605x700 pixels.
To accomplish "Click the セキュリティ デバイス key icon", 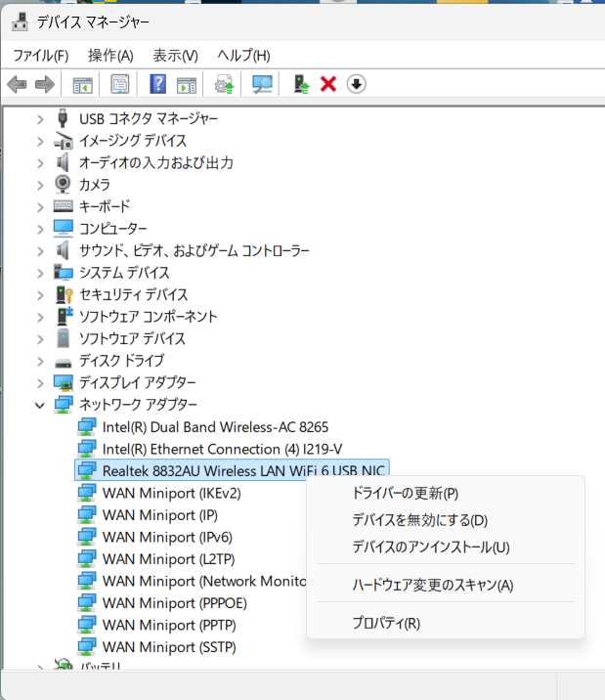I will coord(64,294).
